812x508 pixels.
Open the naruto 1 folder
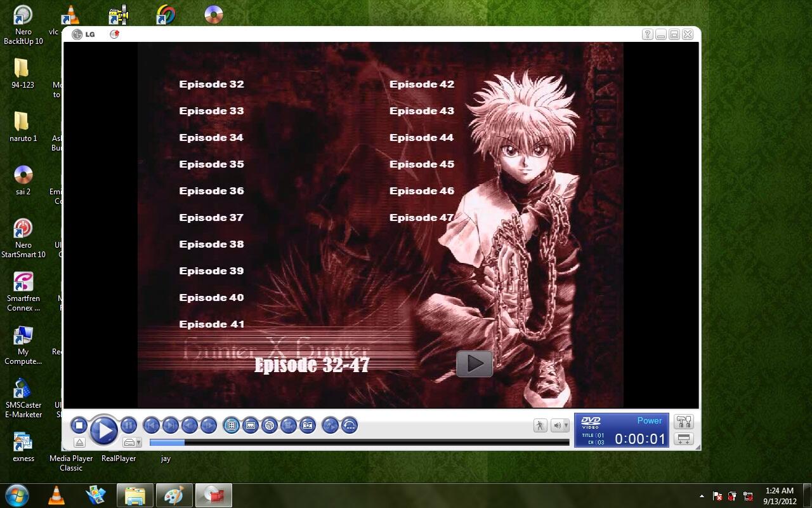[23, 126]
